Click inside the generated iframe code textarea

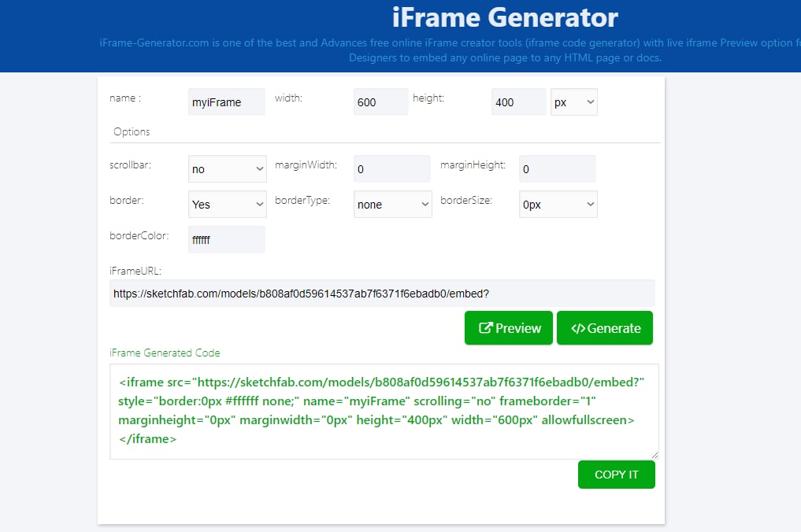point(384,412)
